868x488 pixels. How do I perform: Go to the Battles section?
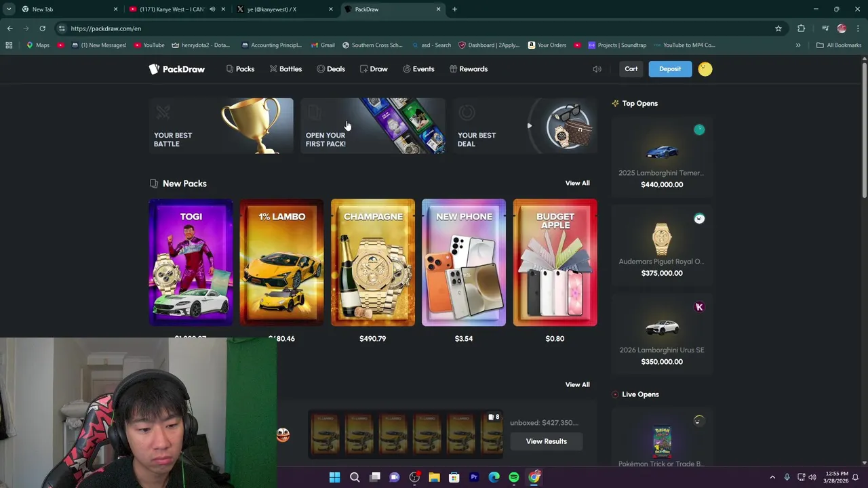point(285,69)
